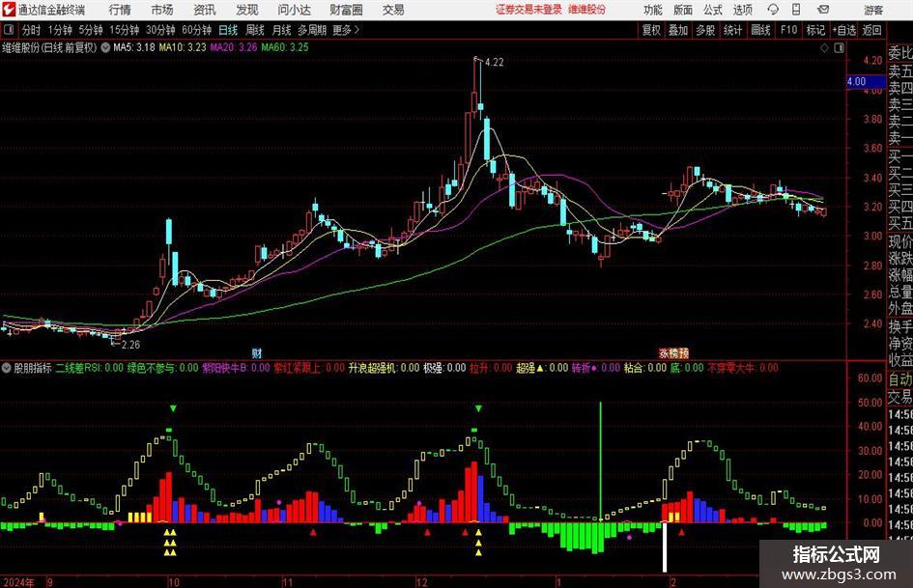The image size is (913, 588).
Task: Open the 功能 menu
Action: (x=653, y=10)
